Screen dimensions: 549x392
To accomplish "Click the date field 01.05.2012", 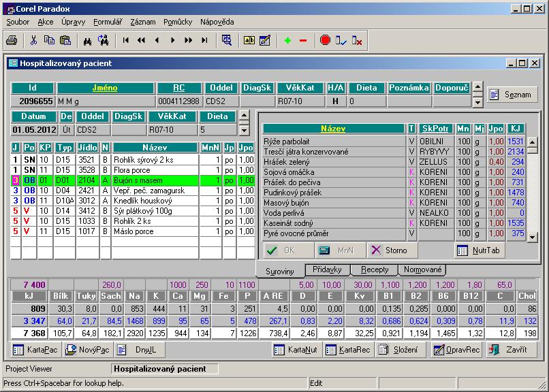I will (x=34, y=130).
